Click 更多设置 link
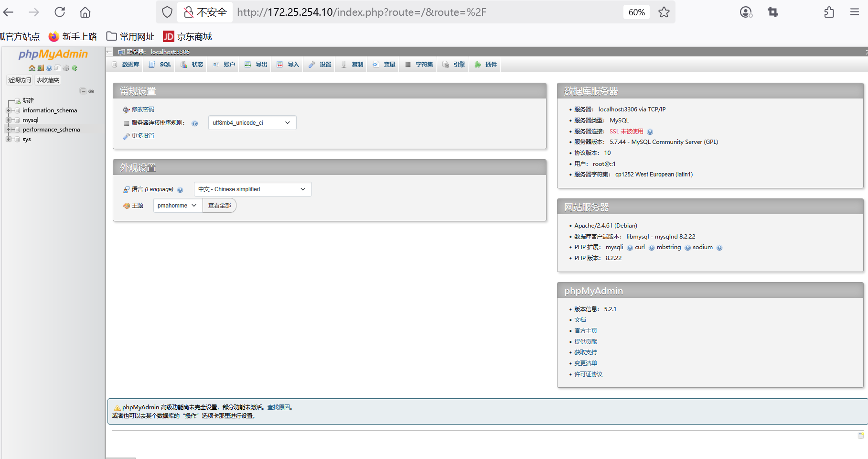Viewport: 868px width, 459px height. pyautogui.click(x=143, y=136)
